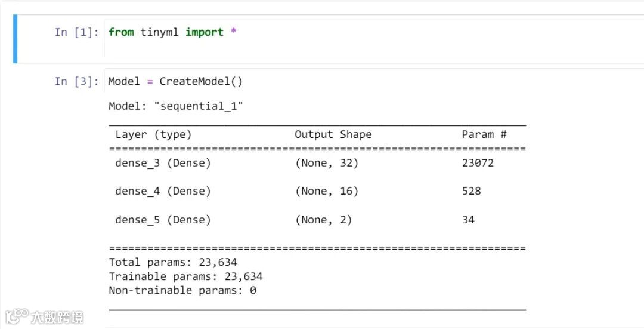The width and height of the screenshot is (644, 329).
Task: Click the 'Trainable params: 23,634' line
Action: point(185,276)
